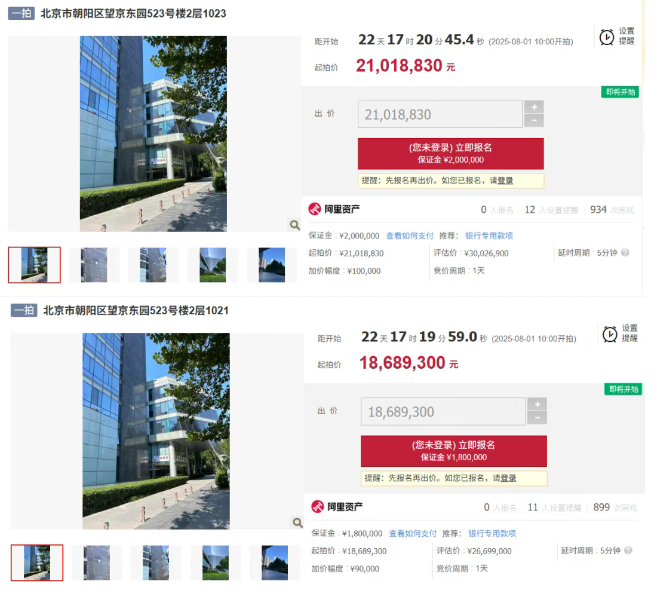Open 查看如何支付 link in 1023 listing
661x598 pixels.
(x=410, y=236)
